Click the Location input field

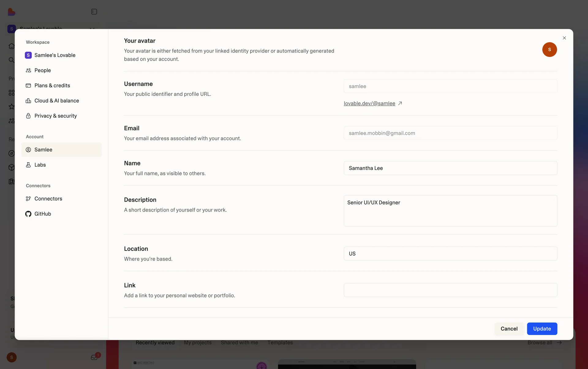click(x=450, y=254)
